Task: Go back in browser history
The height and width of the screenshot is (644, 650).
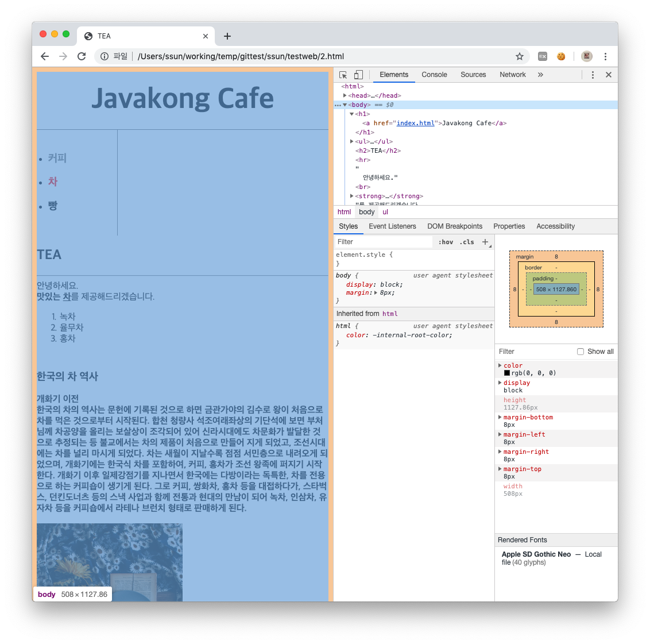Action: pyautogui.click(x=45, y=56)
